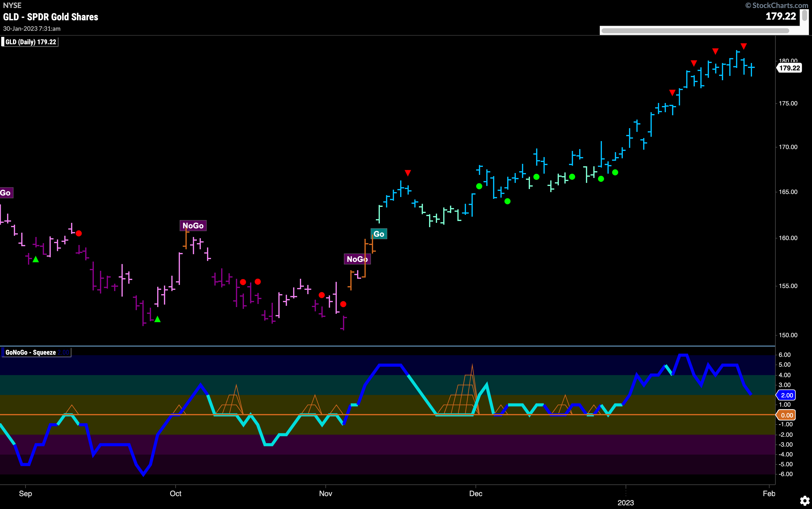Screen dimensions: 812x509
Task: Click the Dec label on time axis
Action: pos(476,494)
